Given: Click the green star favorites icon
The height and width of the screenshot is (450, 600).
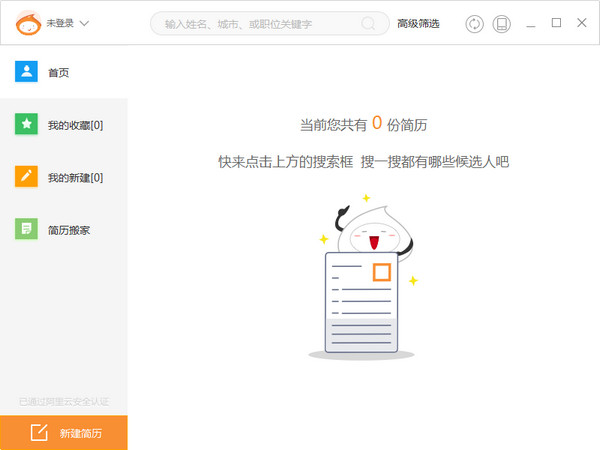Looking at the screenshot, I should 26,125.
